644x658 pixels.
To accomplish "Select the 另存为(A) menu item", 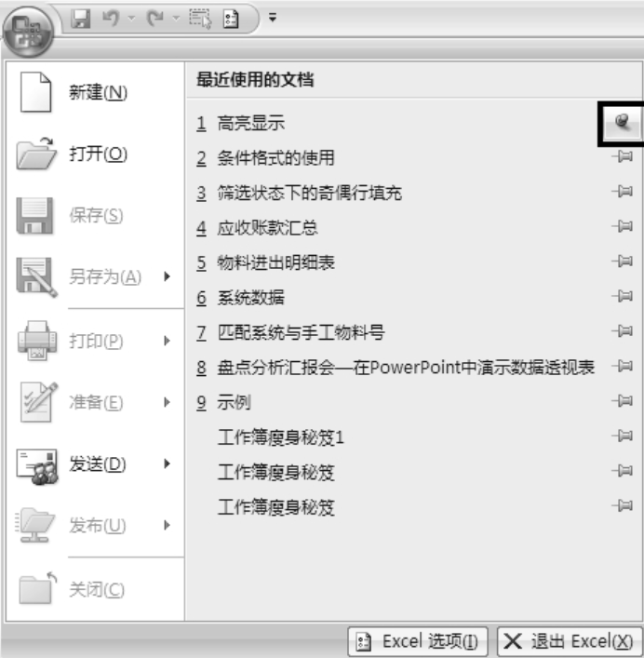I will click(95, 276).
